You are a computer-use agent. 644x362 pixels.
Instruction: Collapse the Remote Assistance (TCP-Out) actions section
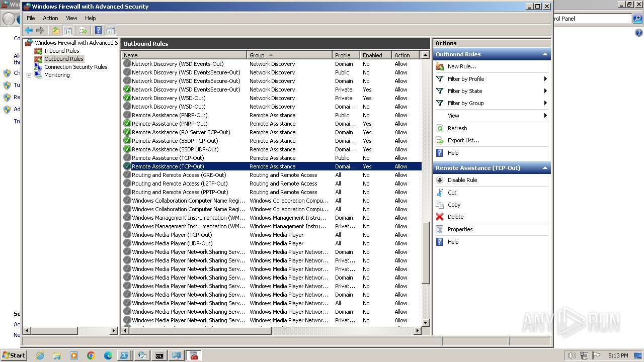(544, 168)
